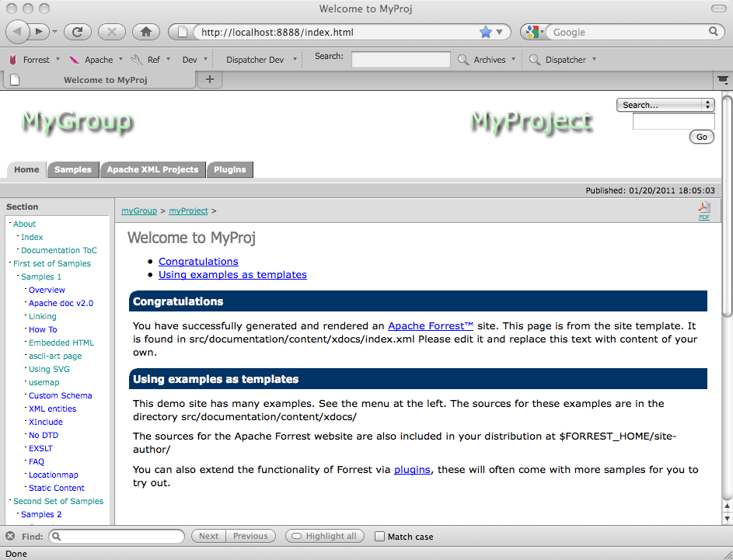Select the Apache XML Projects tab
This screenshot has height=560, width=733.
[x=152, y=169]
